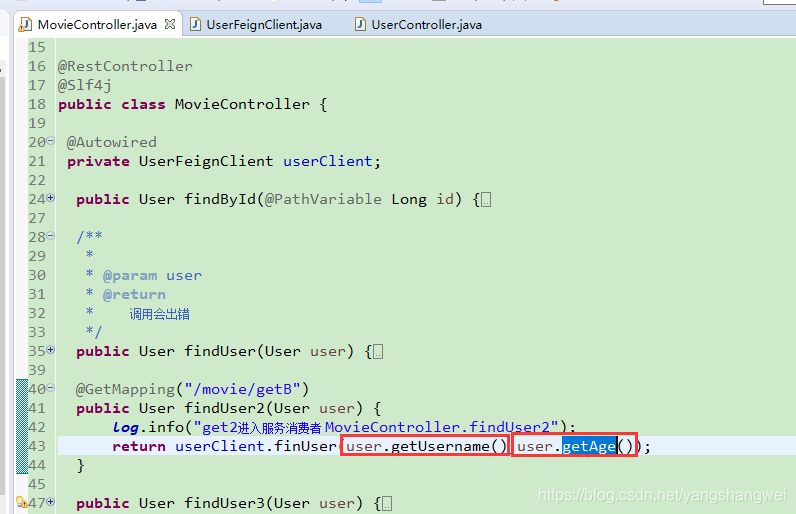
Task: Switch to the UserFeignClient.java tab
Action: (x=264, y=24)
